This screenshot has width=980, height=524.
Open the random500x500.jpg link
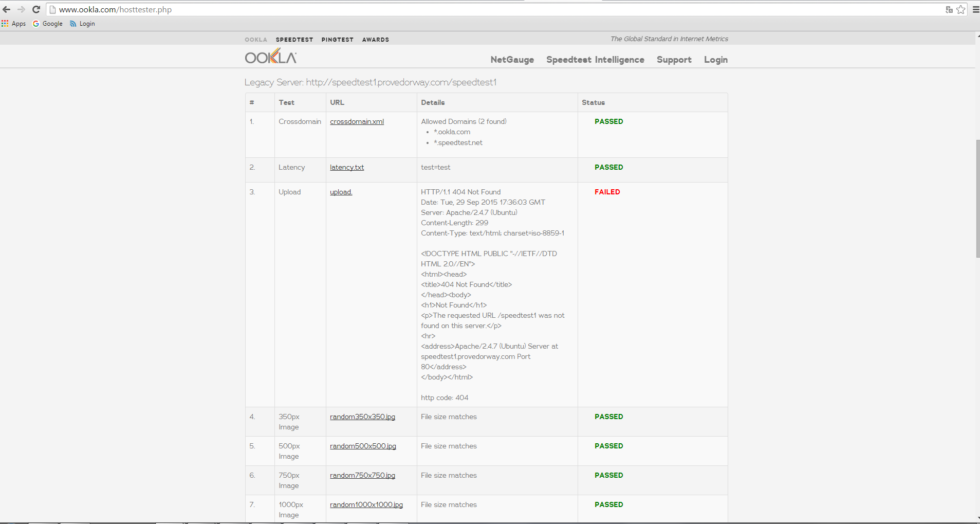pos(363,446)
